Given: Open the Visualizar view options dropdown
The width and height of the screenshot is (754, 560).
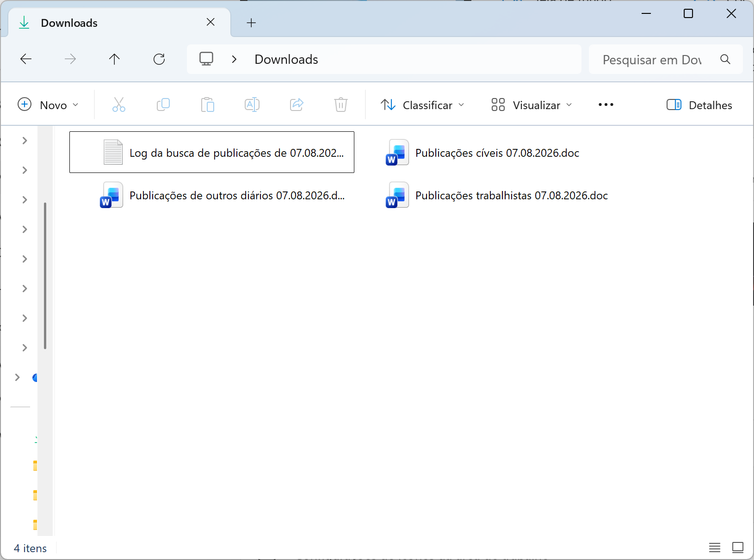Looking at the screenshot, I should pyautogui.click(x=532, y=105).
